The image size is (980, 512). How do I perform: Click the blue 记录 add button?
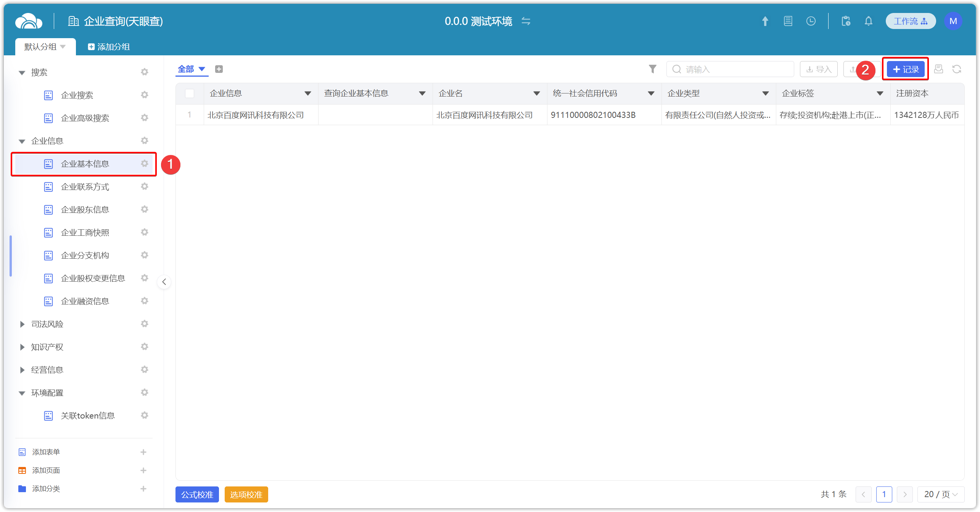point(906,69)
